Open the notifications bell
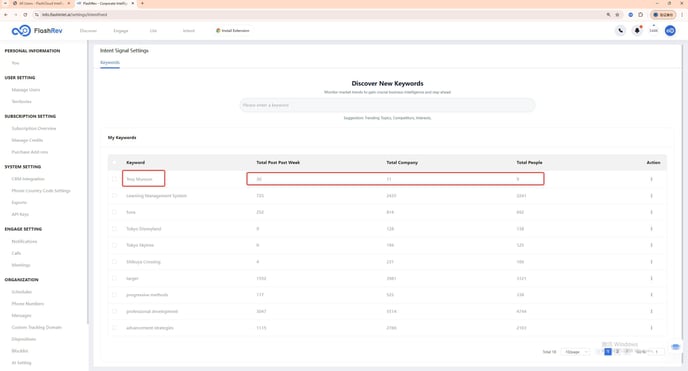 pos(637,31)
